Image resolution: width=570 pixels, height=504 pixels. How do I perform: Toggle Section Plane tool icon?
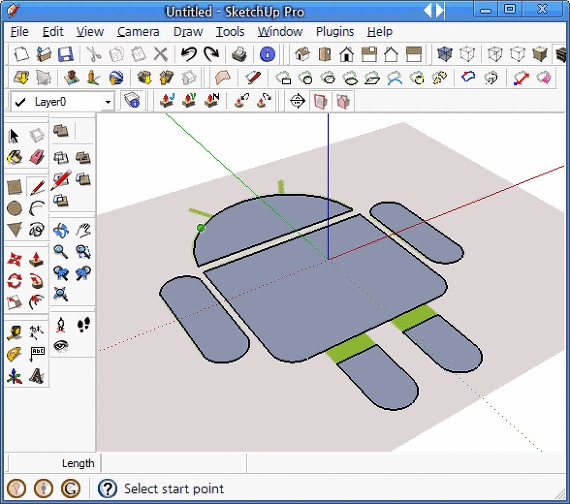(297, 101)
